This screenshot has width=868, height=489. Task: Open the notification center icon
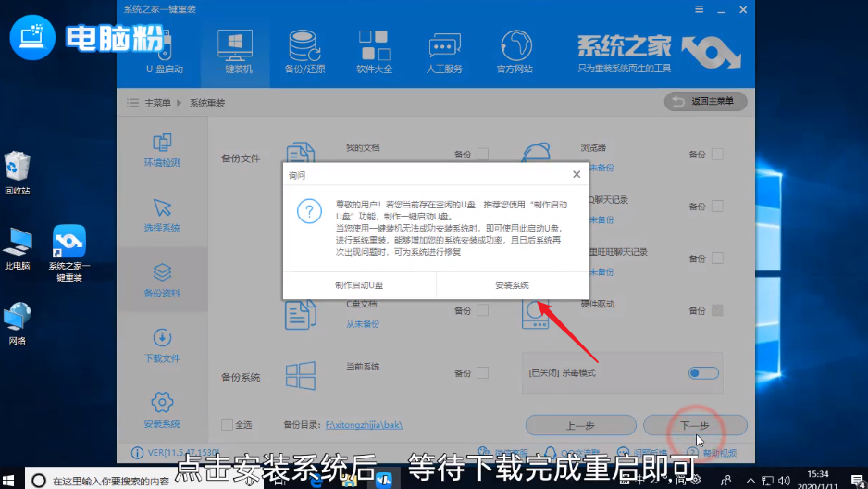click(x=858, y=481)
